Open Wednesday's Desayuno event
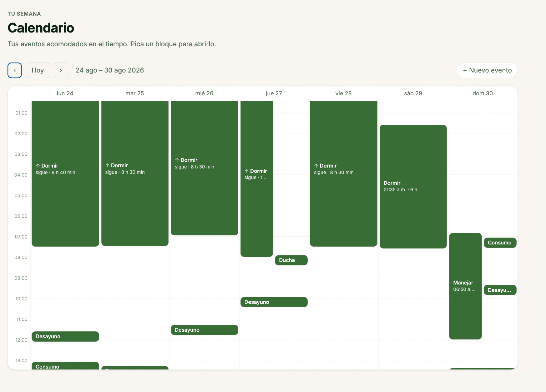This screenshot has height=392, width=546. [x=205, y=330]
